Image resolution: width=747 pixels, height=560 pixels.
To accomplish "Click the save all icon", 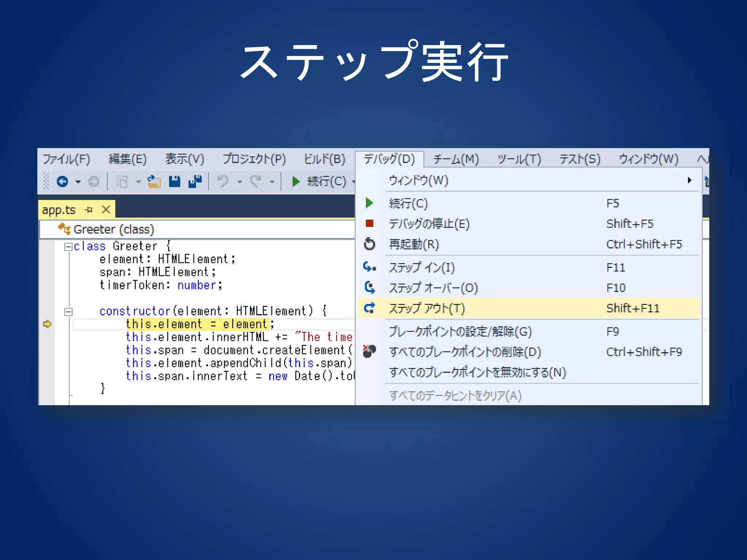I will [195, 181].
